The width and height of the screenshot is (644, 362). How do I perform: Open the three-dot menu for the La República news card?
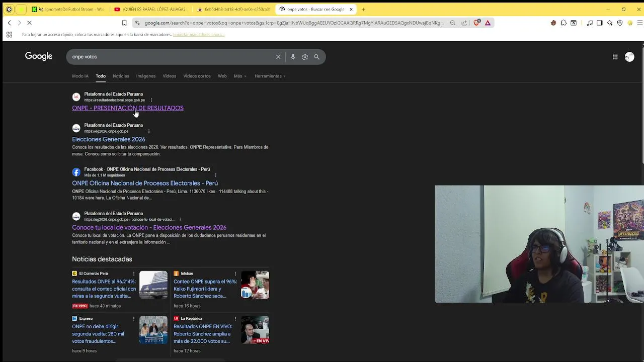coord(235,318)
